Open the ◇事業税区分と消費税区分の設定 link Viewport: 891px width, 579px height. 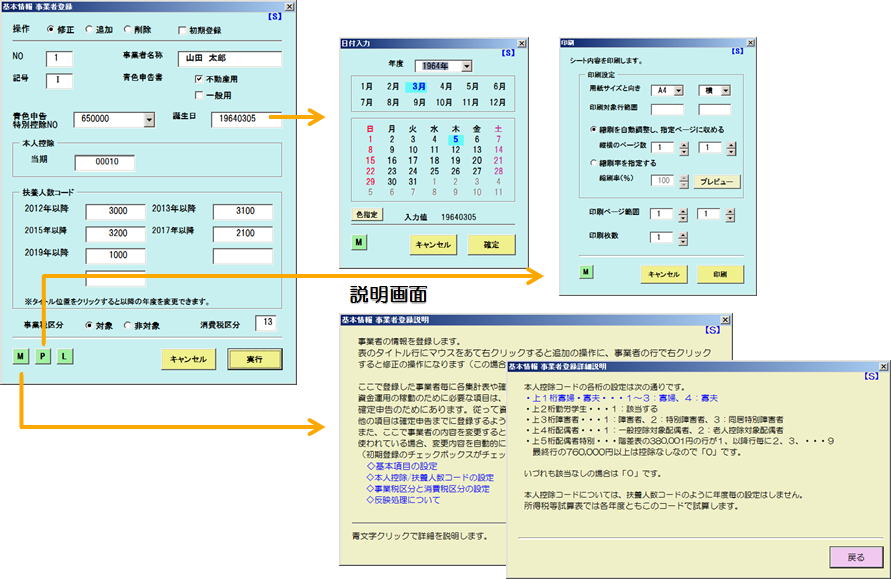click(428, 489)
